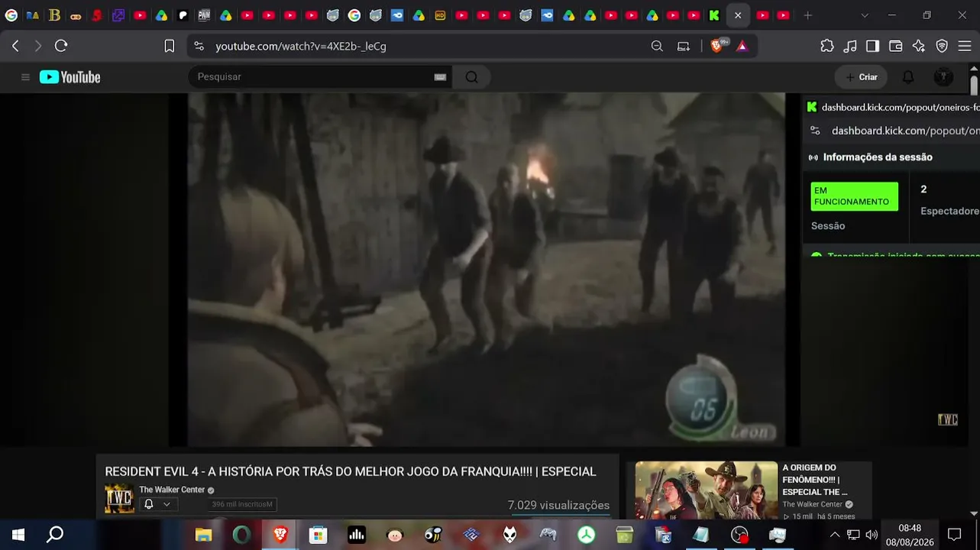Viewport: 980px width, 550px height.
Task: Switch to the green Kick tab
Action: click(714, 15)
